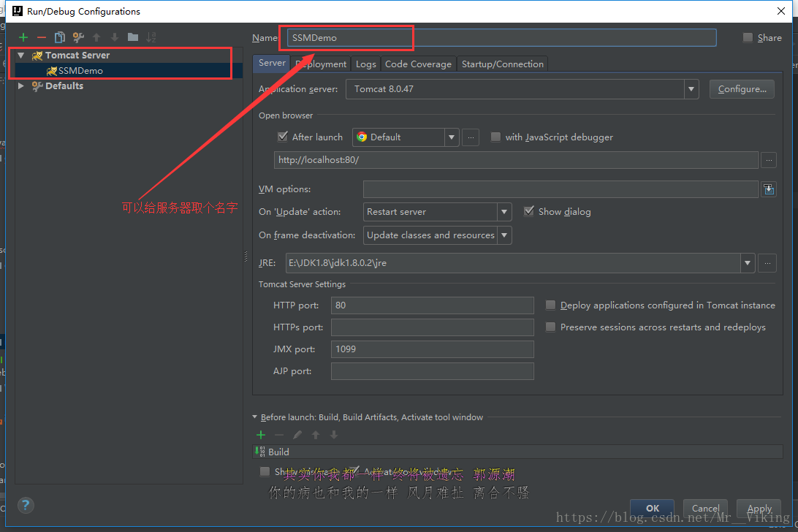Collapse the Before launch section
798x532 pixels.
[x=255, y=417]
